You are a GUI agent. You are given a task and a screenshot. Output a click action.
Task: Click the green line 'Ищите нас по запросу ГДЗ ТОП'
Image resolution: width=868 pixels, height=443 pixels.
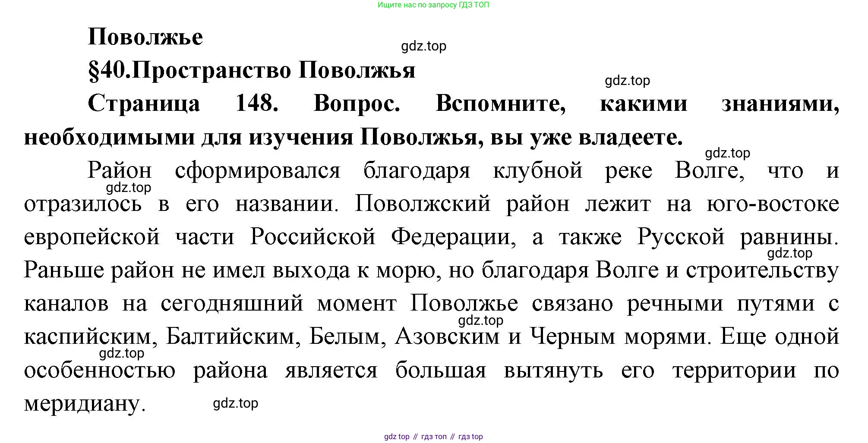[x=433, y=5]
